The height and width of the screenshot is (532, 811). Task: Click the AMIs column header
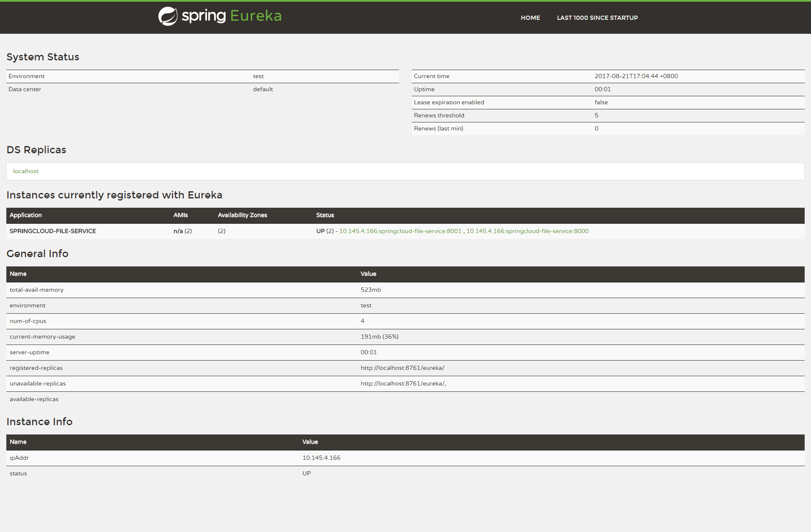180,215
